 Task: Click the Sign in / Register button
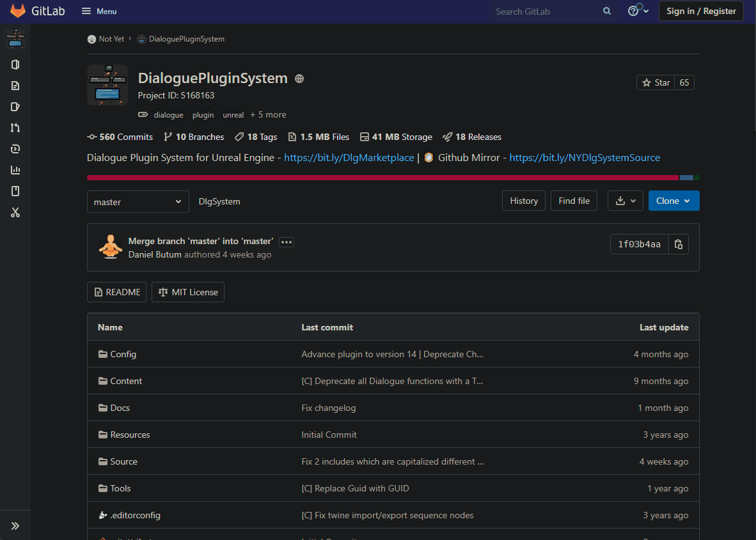pyautogui.click(x=701, y=11)
